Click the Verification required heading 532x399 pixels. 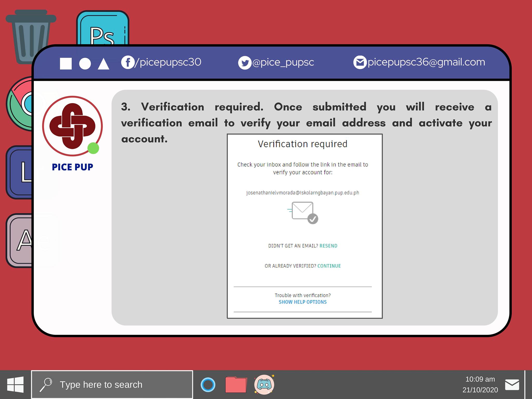click(303, 144)
